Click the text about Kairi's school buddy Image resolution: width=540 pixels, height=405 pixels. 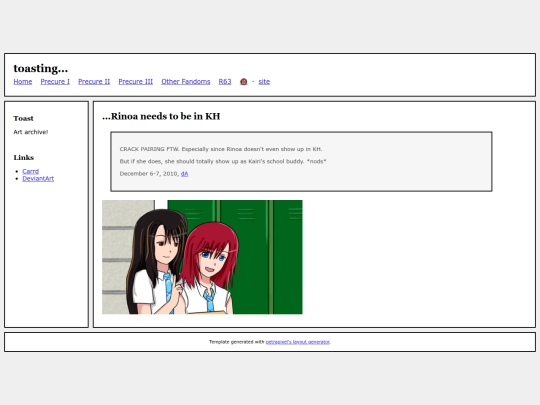pyautogui.click(x=223, y=161)
